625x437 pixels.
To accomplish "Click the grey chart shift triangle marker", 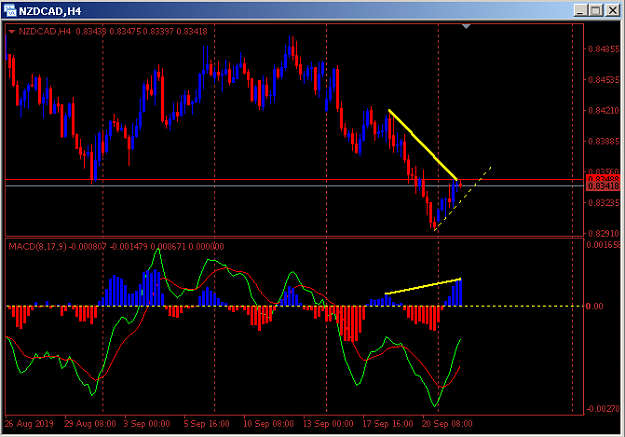I will tap(466, 26).
